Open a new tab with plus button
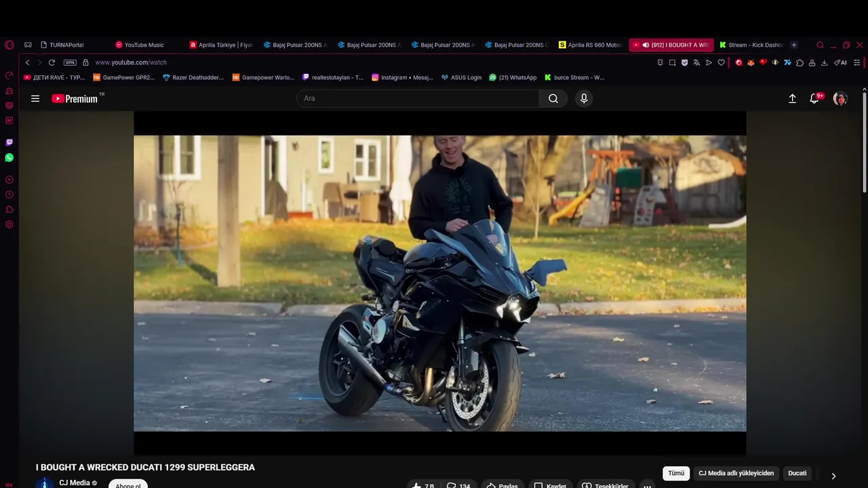Screen dimensions: 868x488 [794, 45]
